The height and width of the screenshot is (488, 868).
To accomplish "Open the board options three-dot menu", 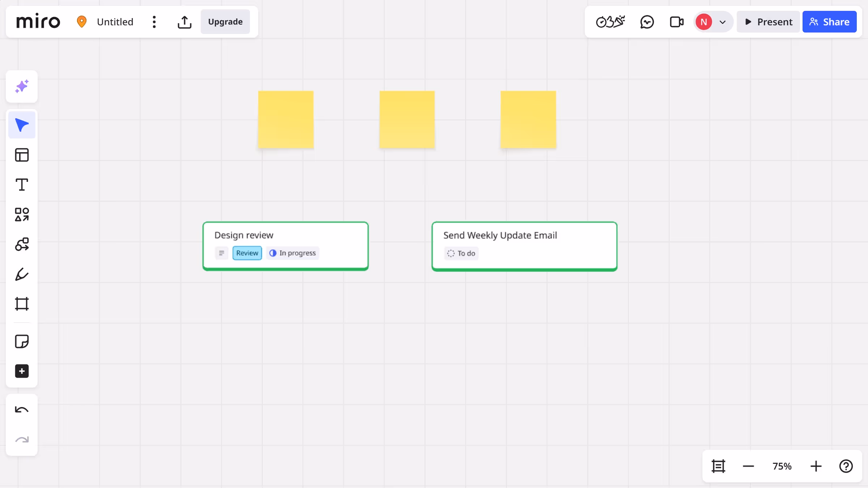I will pyautogui.click(x=154, y=22).
